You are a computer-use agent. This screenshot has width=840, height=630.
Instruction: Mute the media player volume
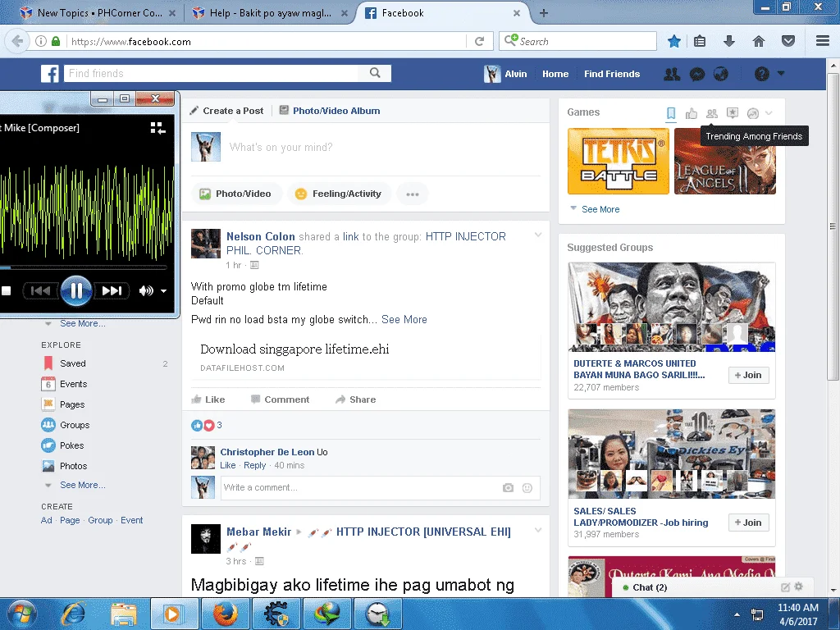point(146,291)
